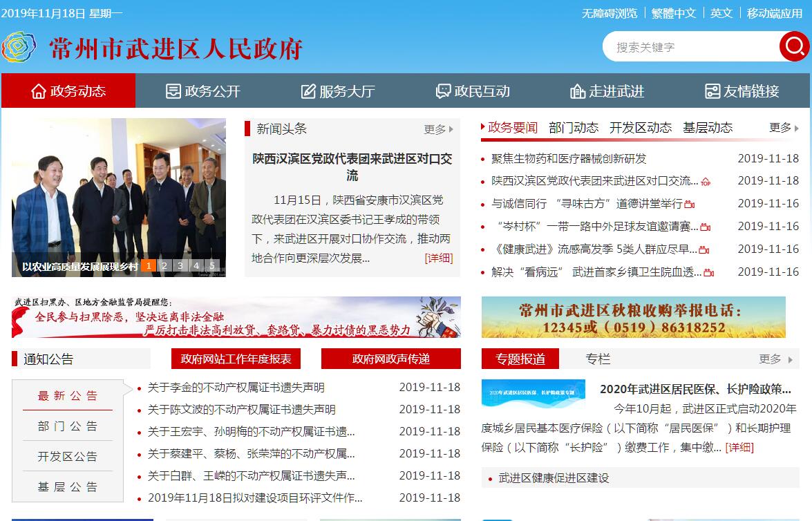This screenshot has width=812, height=521.
Task: Select the 政务要闻 tab
Action: coord(513,127)
